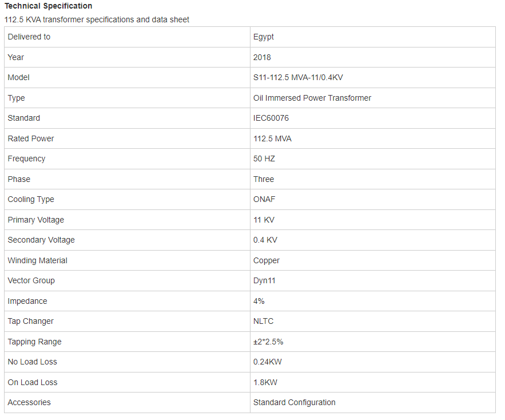The width and height of the screenshot is (505, 420).
Task: Select the ONAF cooling type value
Action: coord(264,199)
